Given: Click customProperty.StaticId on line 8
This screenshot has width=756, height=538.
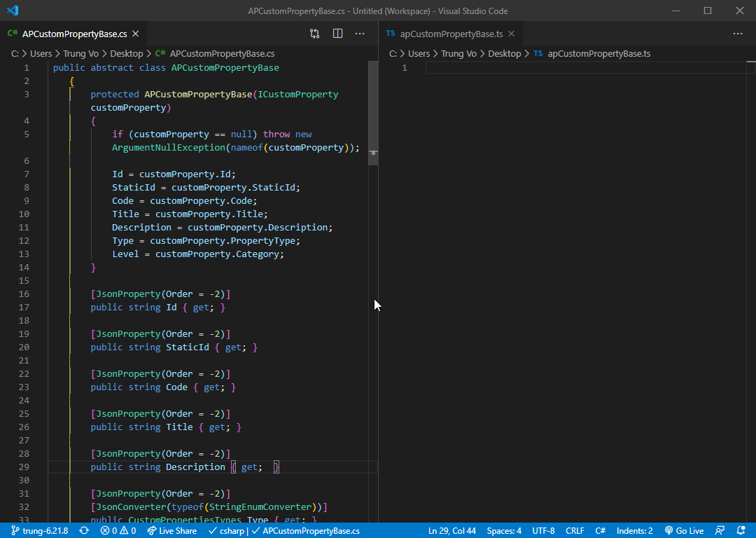Looking at the screenshot, I should 233,187.
